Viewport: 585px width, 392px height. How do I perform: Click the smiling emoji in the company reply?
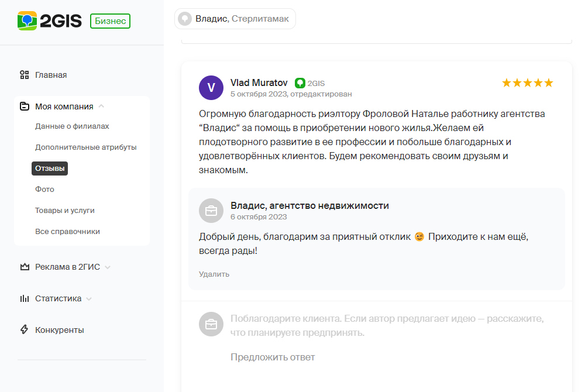[x=419, y=237]
